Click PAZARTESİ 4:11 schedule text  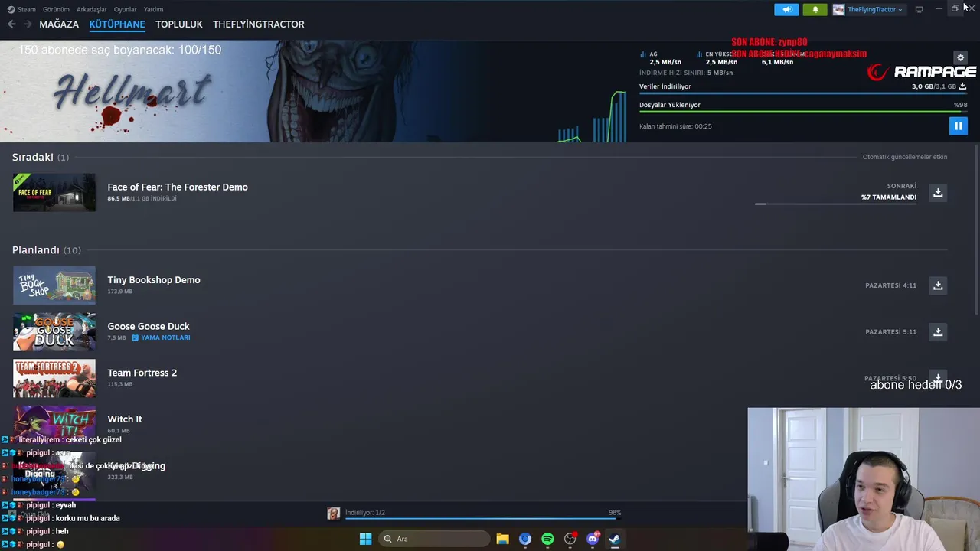pos(890,285)
